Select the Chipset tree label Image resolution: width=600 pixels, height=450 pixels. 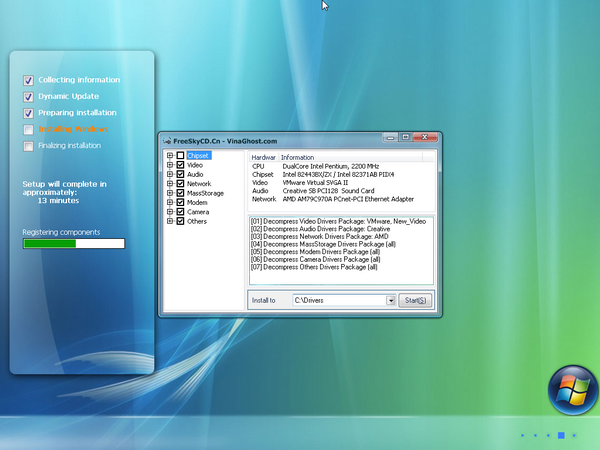pyautogui.click(x=198, y=155)
